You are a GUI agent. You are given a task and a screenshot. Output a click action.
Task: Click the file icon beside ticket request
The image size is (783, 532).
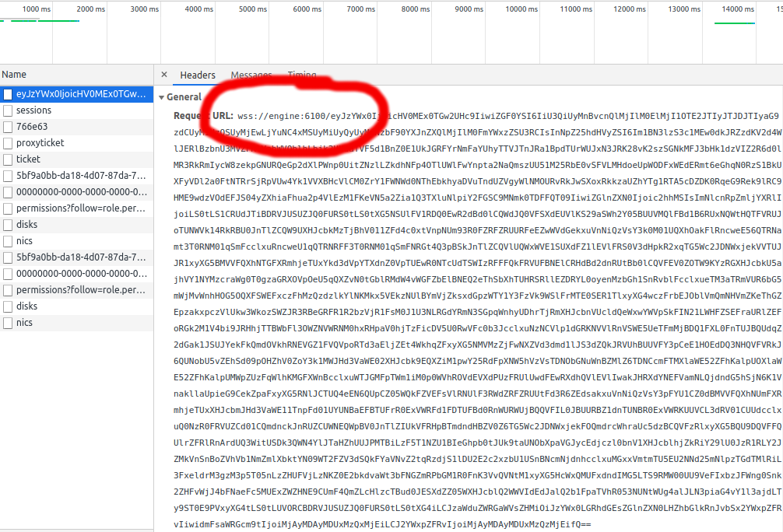8,159
